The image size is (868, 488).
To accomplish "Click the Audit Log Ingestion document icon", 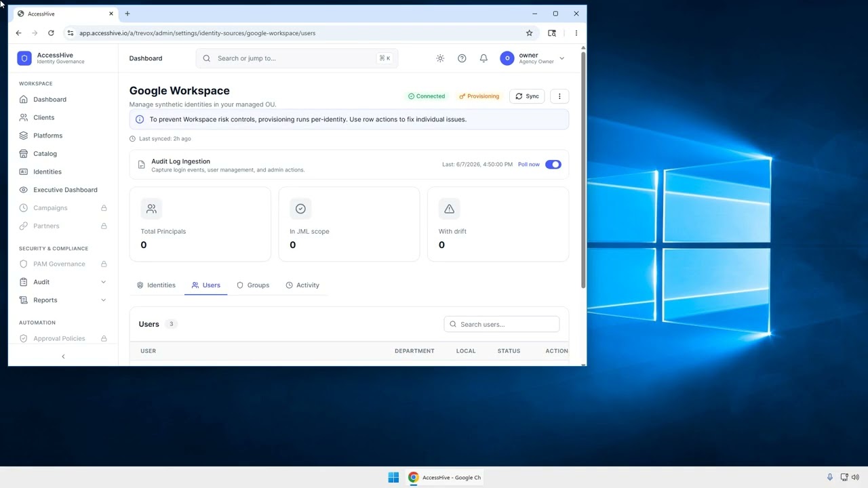I will [x=141, y=165].
